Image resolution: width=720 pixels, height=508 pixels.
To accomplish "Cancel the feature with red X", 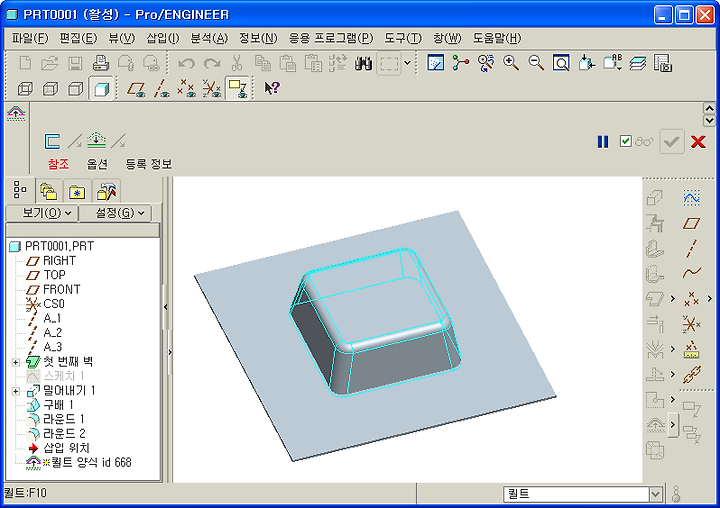I will click(x=698, y=141).
